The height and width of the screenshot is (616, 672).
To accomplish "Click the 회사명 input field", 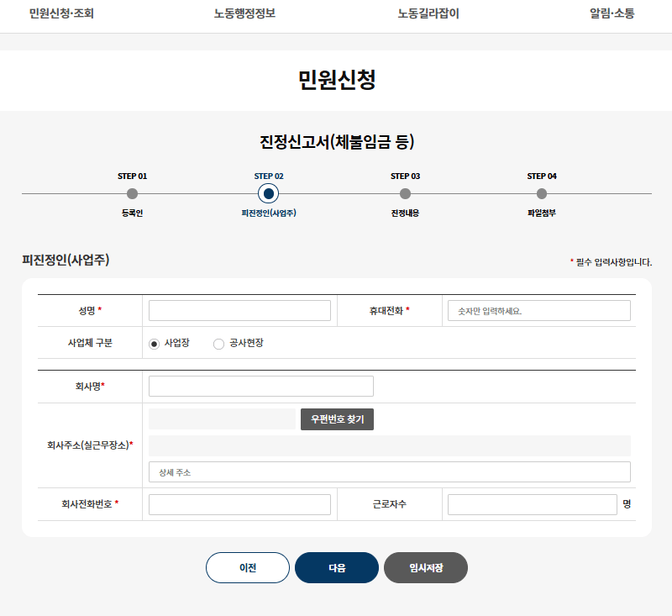I will [260, 386].
